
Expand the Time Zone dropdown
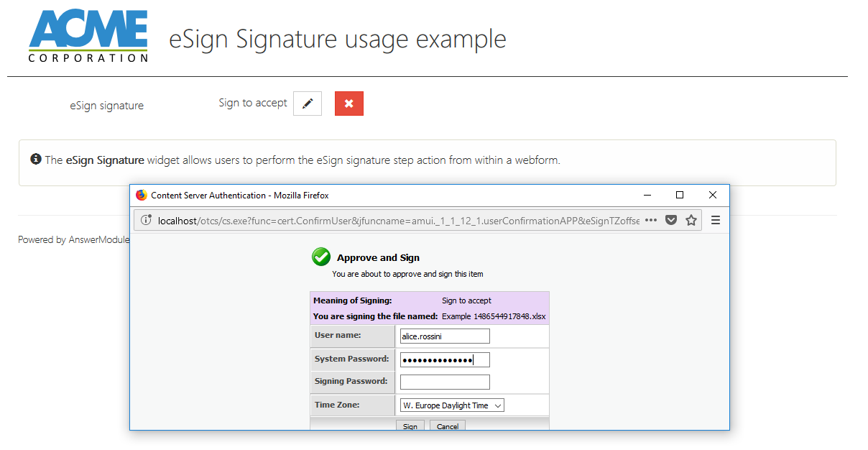click(452, 405)
